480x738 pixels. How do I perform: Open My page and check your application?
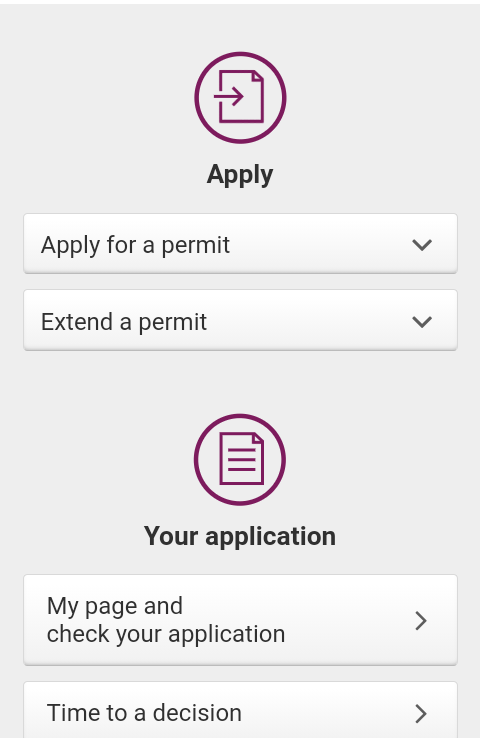click(x=240, y=620)
